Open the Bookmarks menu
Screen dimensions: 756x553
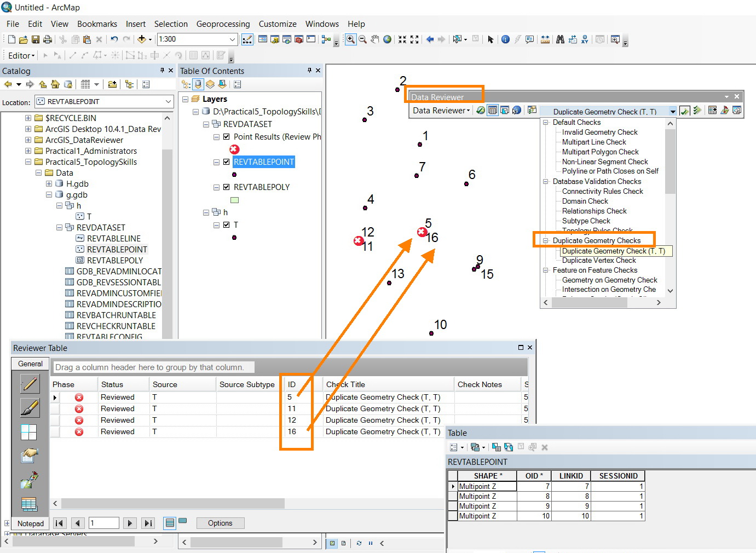tap(97, 24)
